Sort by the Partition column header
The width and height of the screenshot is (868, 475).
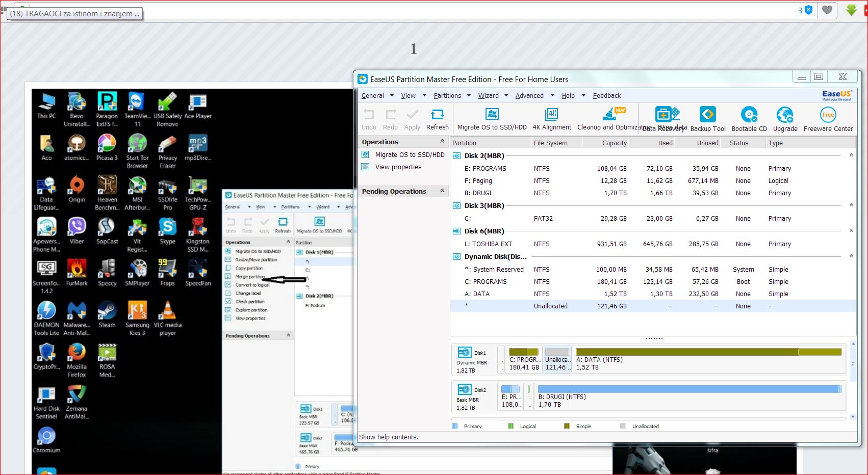491,143
